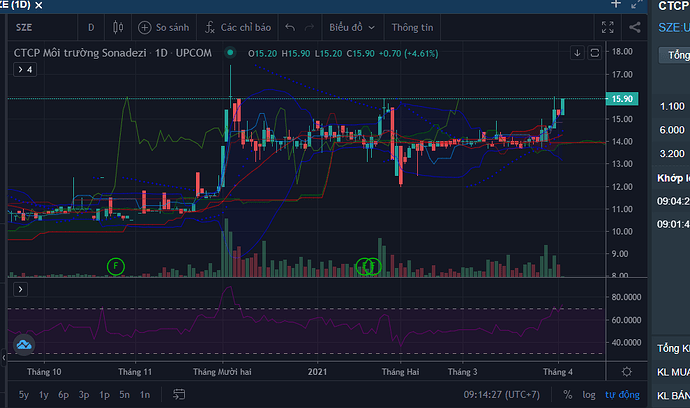The image size is (690, 408).
Task: Select the 3p time range
Action: click(84, 395)
